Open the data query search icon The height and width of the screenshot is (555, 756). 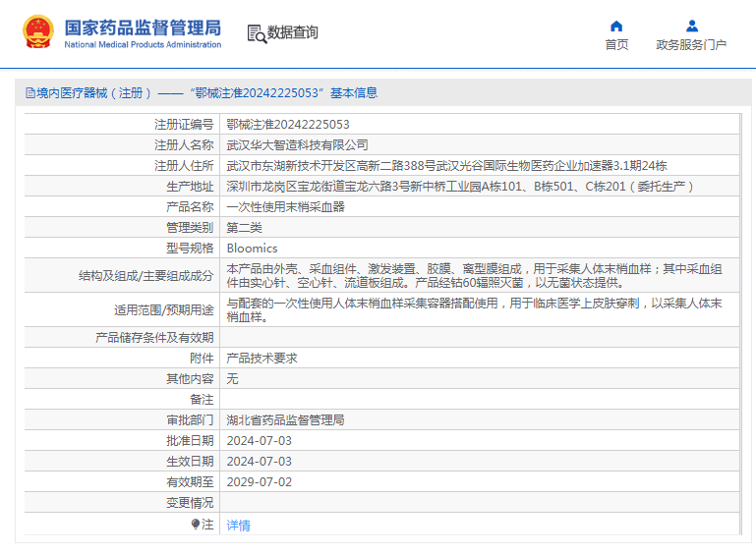(257, 33)
